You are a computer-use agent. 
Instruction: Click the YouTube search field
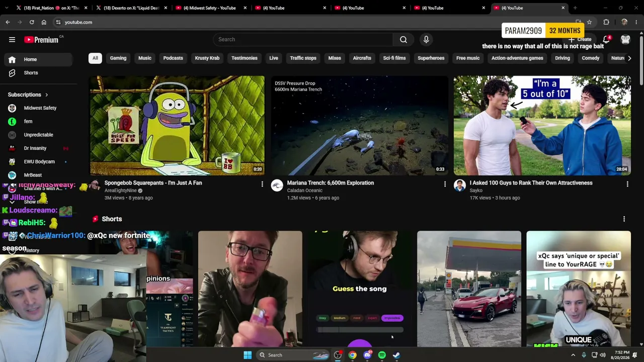click(x=303, y=40)
